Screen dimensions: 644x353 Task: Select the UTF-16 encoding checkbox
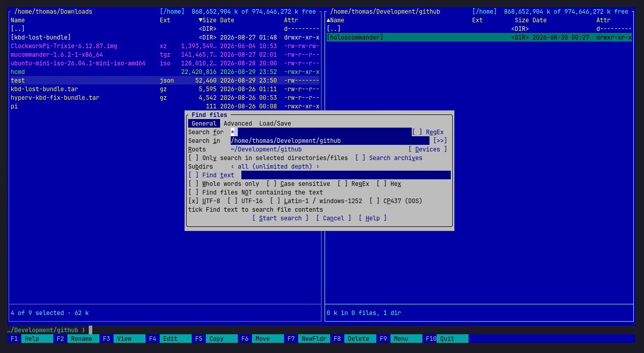click(245, 201)
